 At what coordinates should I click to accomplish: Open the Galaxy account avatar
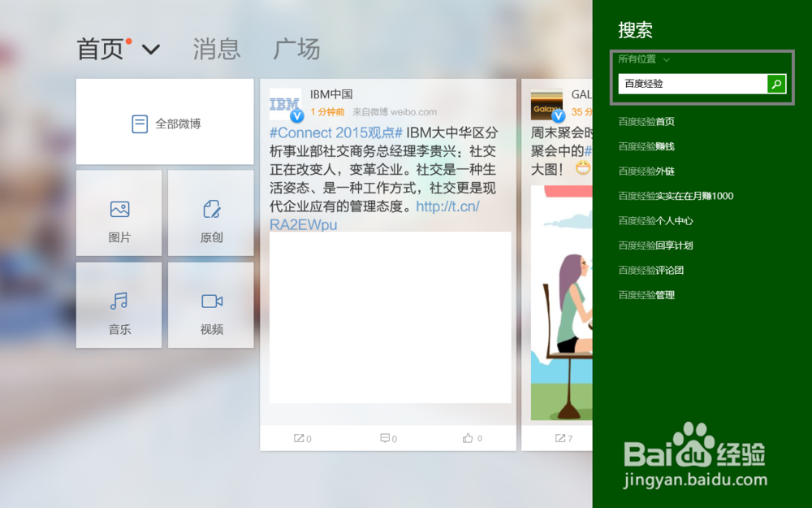tap(546, 104)
